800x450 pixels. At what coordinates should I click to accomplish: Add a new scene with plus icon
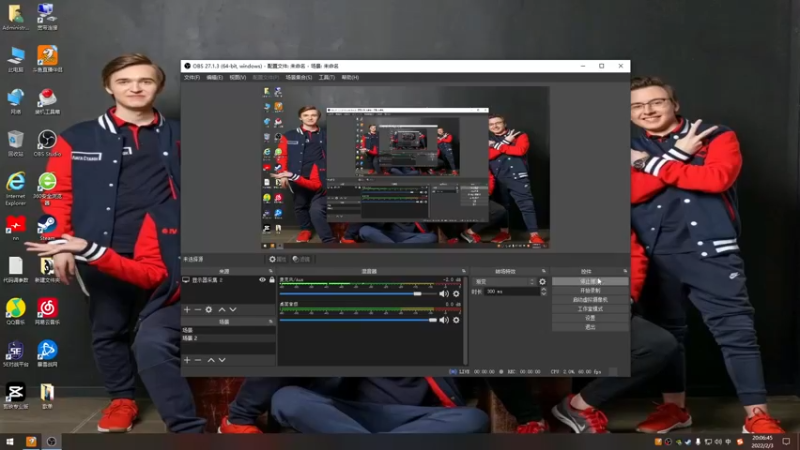[x=187, y=360]
